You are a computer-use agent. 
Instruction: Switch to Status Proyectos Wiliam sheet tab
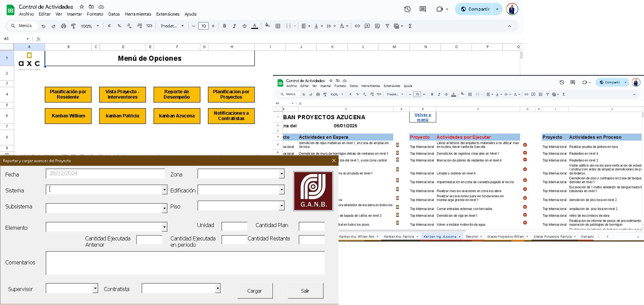(x=508, y=236)
